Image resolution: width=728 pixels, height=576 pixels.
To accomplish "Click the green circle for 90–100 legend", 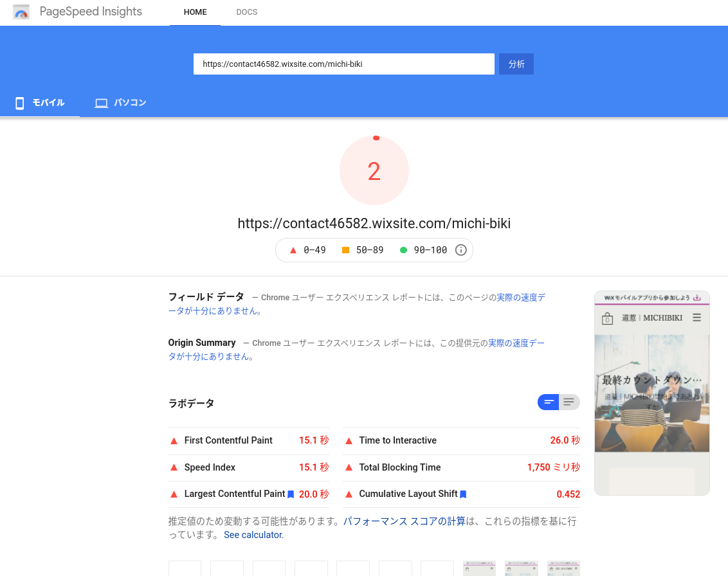I will pyautogui.click(x=403, y=250).
